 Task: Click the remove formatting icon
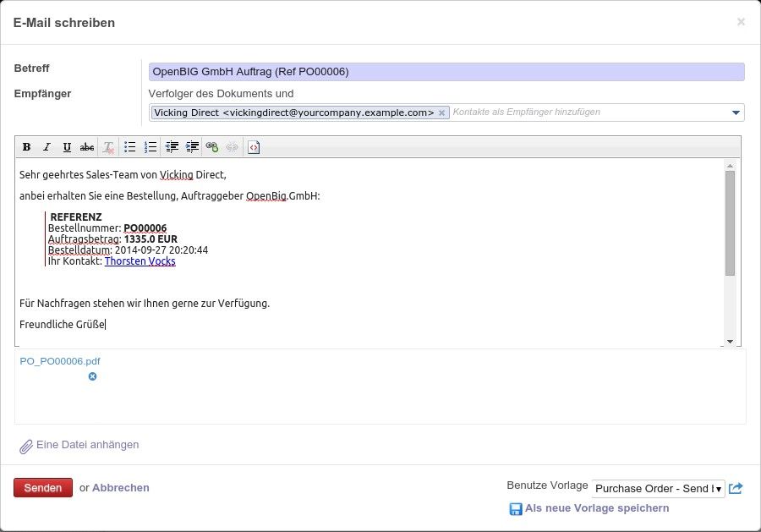[x=108, y=147]
